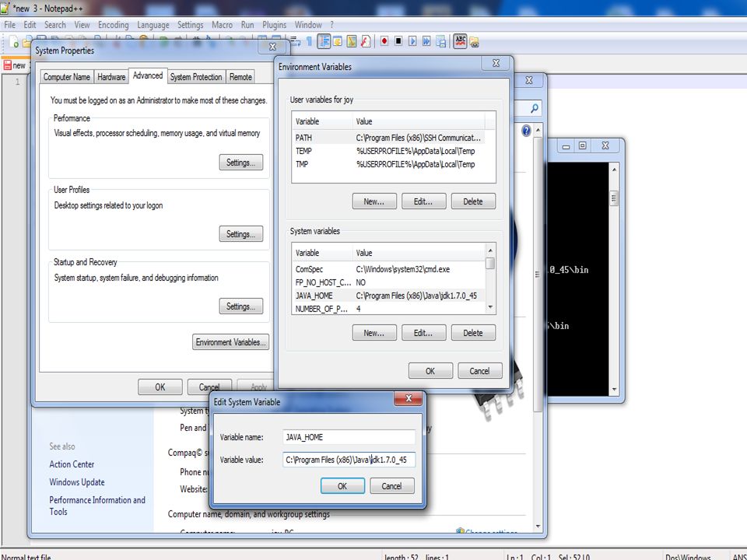Click the Variable name field JAVA_HOME
The image size is (747, 560).
[x=349, y=437]
